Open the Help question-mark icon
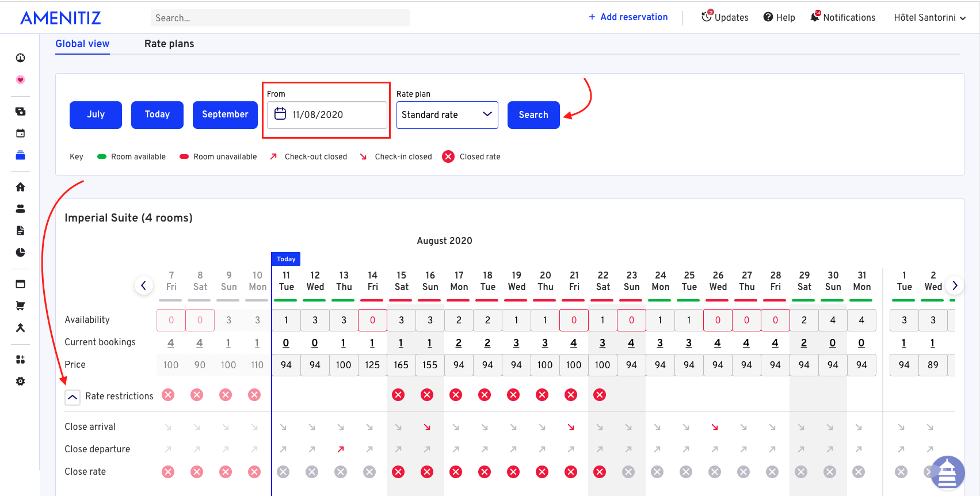Image resolution: width=980 pixels, height=496 pixels. 768,17
